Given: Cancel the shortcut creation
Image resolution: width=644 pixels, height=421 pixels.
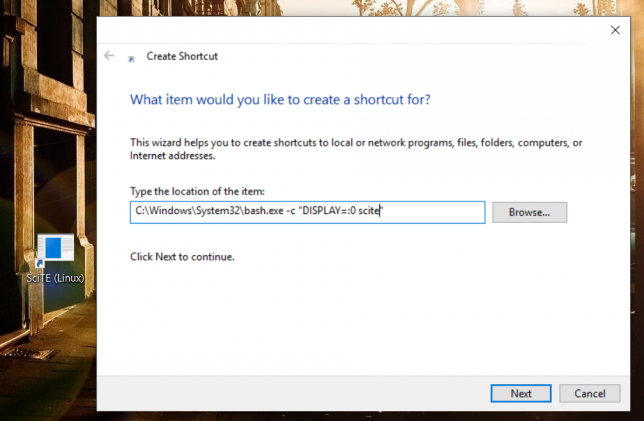Looking at the screenshot, I should [x=590, y=393].
